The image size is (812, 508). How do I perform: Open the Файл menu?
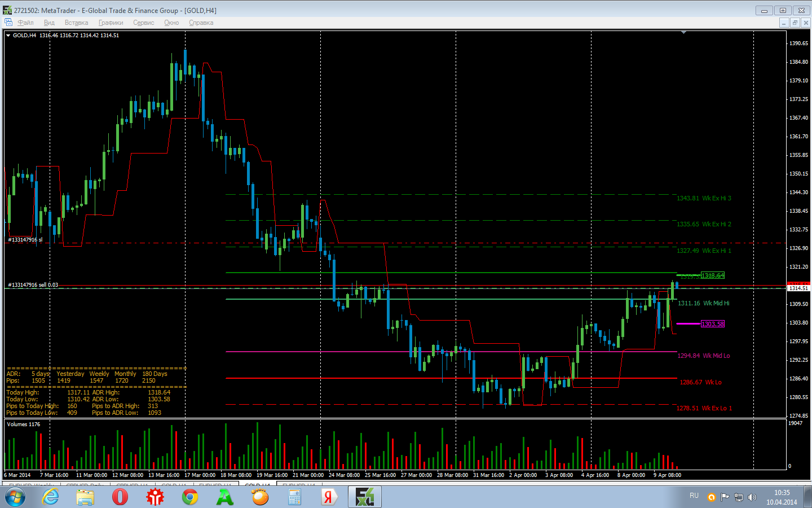25,23
